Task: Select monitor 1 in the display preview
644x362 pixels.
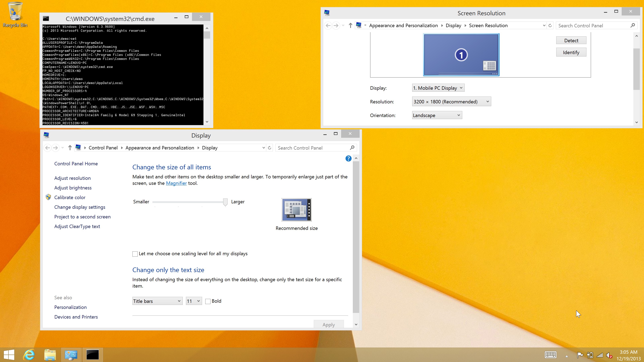Action: pos(461,55)
